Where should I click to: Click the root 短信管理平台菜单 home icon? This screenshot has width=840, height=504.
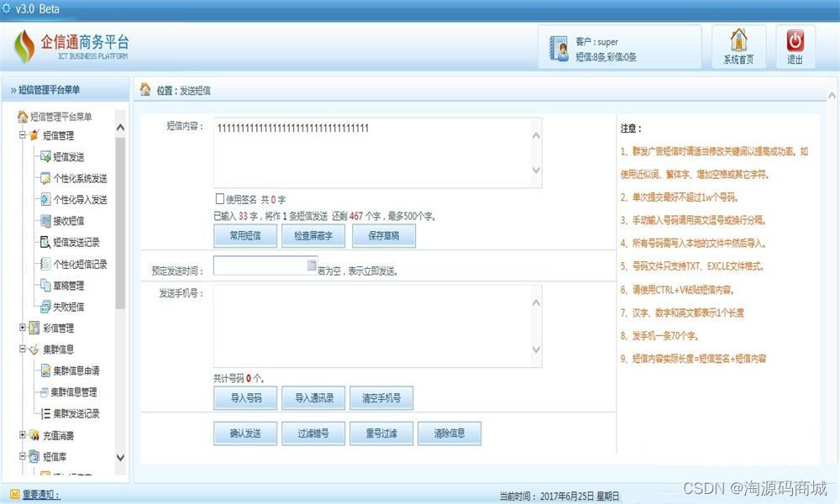click(x=23, y=116)
